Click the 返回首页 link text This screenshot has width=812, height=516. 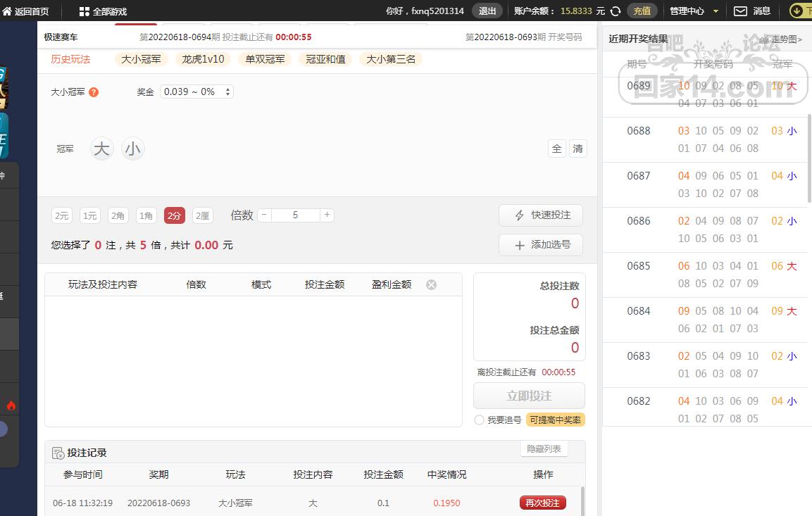pyautogui.click(x=32, y=11)
